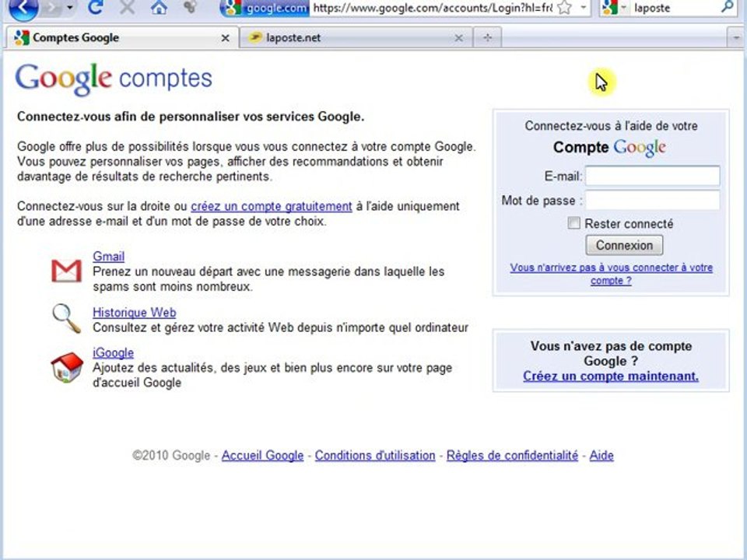
Task: Click the search magnifier icon in search box
Action: click(x=727, y=7)
